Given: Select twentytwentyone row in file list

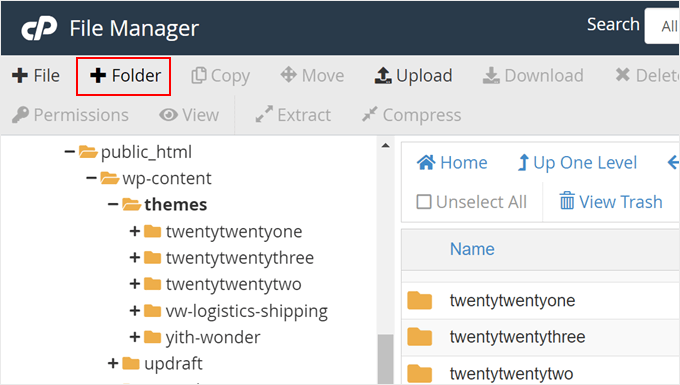Looking at the screenshot, I should pos(540,300).
